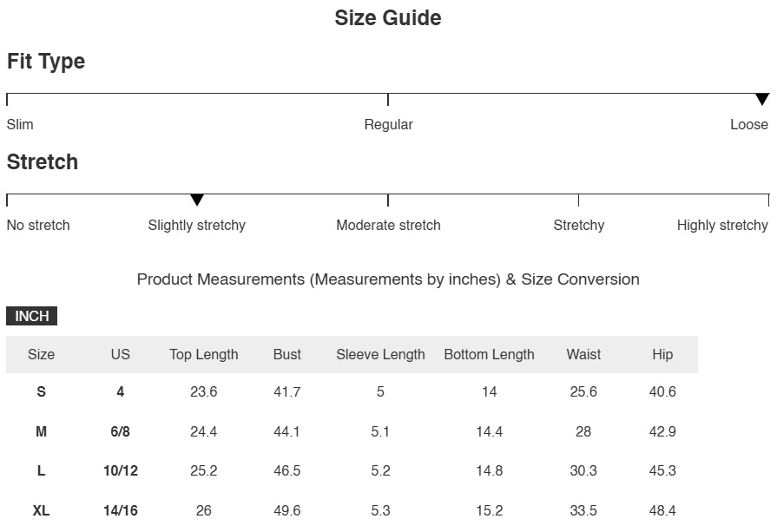Click the Hip column header
This screenshot has width=777, height=532.
pos(662,354)
